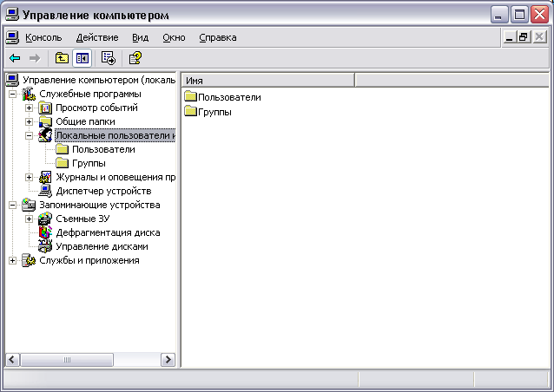Viewport: 554px width, 392px height.
Task: Click the Диспетчер устройств device manager icon
Action: pos(45,191)
